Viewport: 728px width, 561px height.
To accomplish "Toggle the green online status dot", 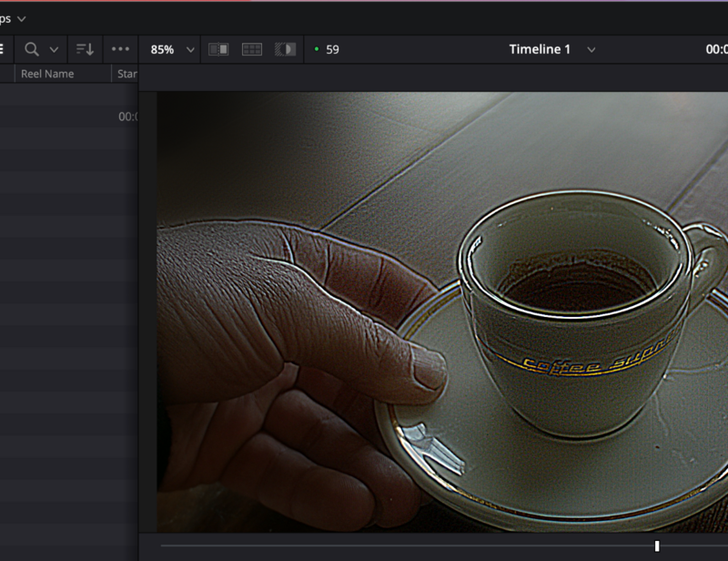I will [318, 49].
